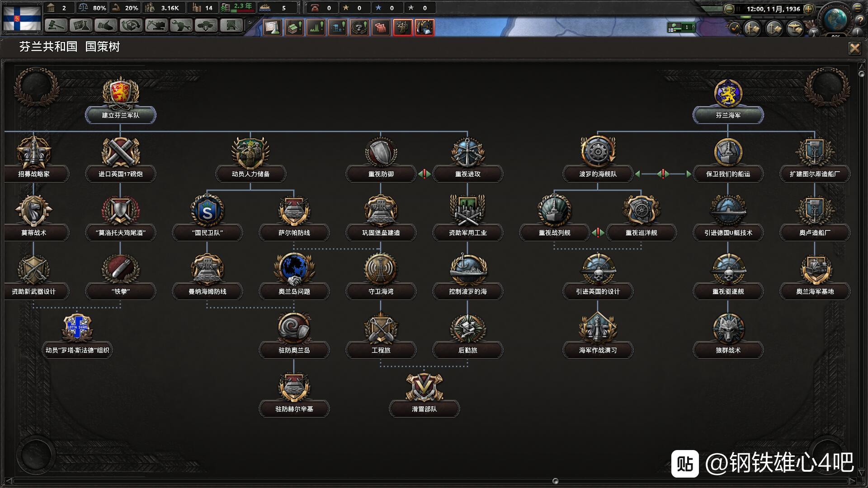The height and width of the screenshot is (488, 868).
Task: Open the recruit and deploy tank menu
Action: point(206,26)
